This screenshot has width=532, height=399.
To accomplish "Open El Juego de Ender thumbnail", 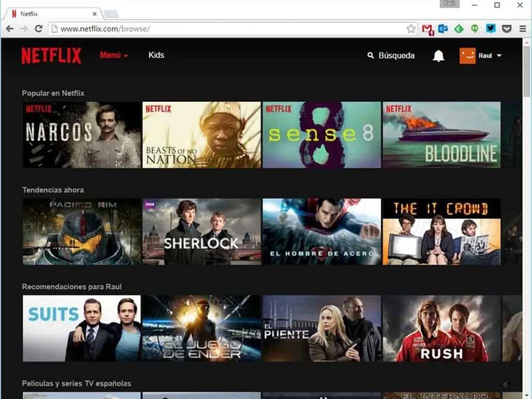I will (202, 328).
